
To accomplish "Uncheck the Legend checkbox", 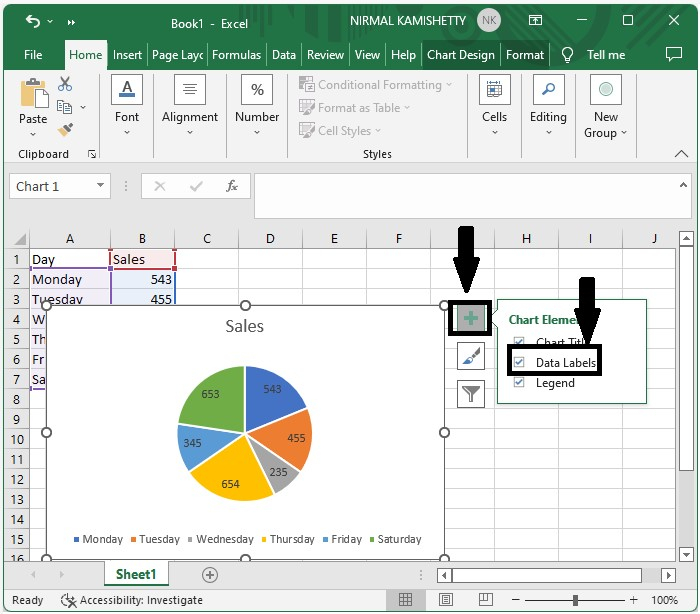I will click(519, 382).
